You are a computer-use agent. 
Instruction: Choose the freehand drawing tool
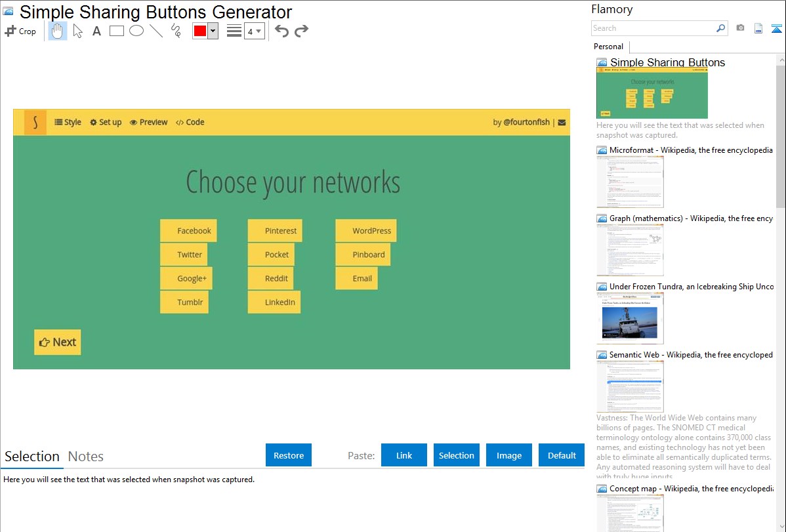[176, 31]
